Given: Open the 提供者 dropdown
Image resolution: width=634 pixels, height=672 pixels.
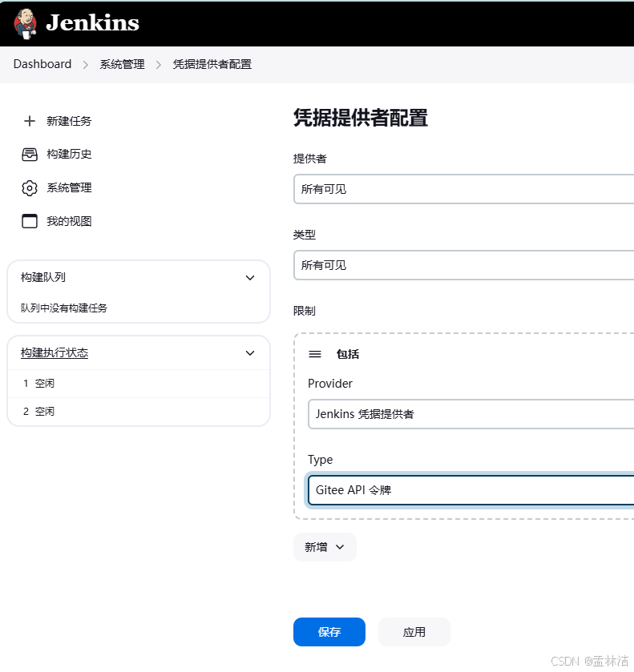Looking at the screenshot, I should pyautogui.click(x=464, y=189).
